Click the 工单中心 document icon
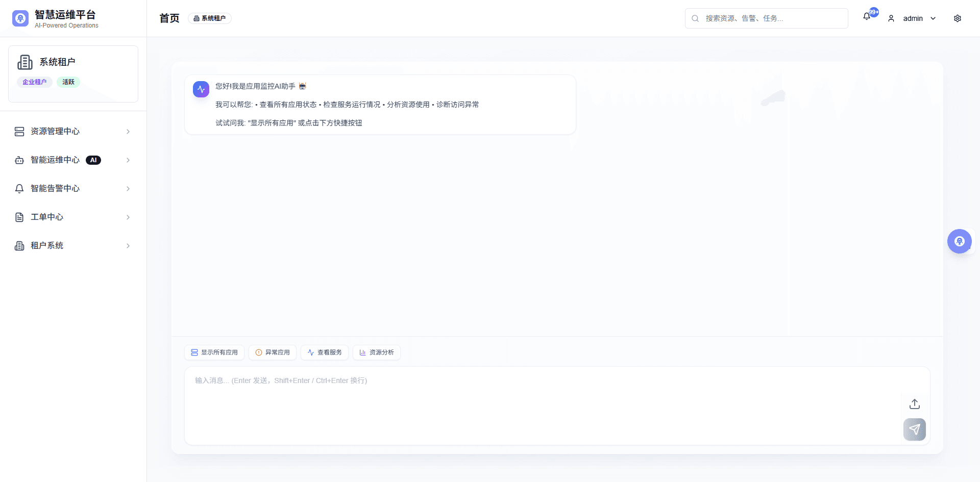The width and height of the screenshot is (980, 482). (19, 217)
